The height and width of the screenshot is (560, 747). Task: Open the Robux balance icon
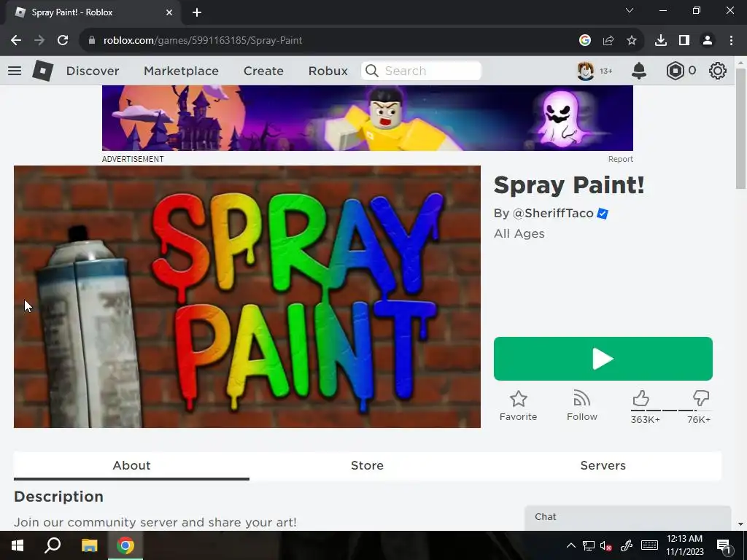(675, 71)
